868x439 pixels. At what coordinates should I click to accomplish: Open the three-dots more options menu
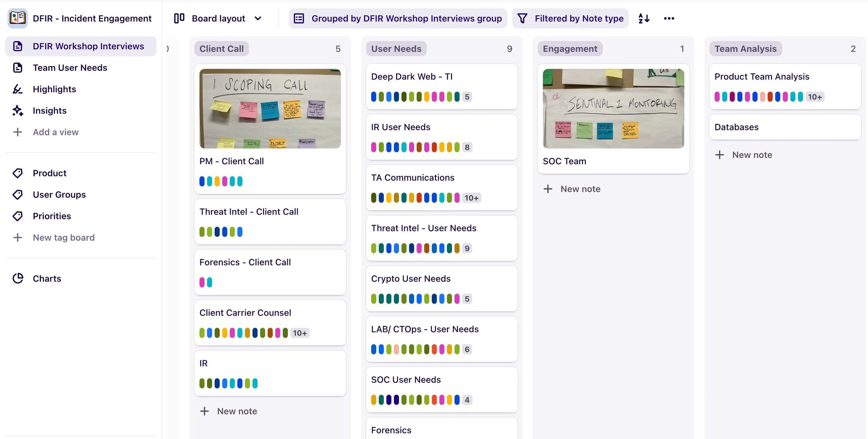click(669, 18)
